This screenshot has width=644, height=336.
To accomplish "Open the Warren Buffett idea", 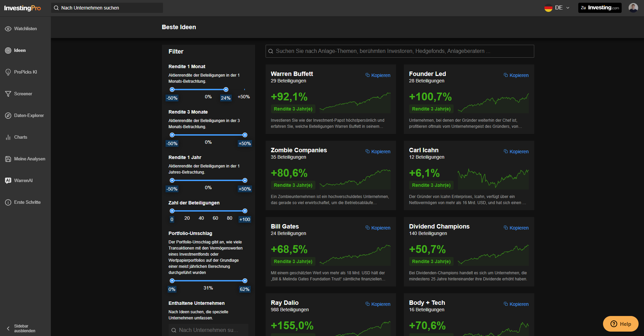I will [292, 74].
